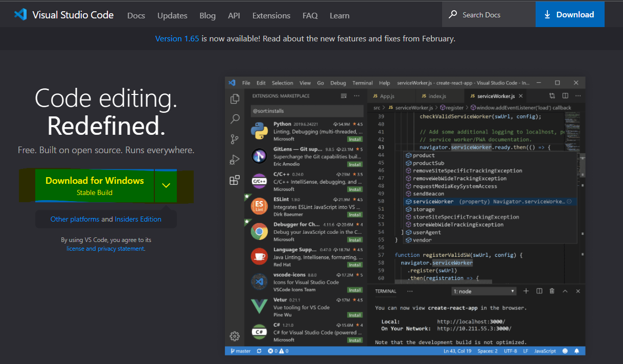Open the Extensions navigation item
Screen dimensions: 623x364
click(x=271, y=16)
